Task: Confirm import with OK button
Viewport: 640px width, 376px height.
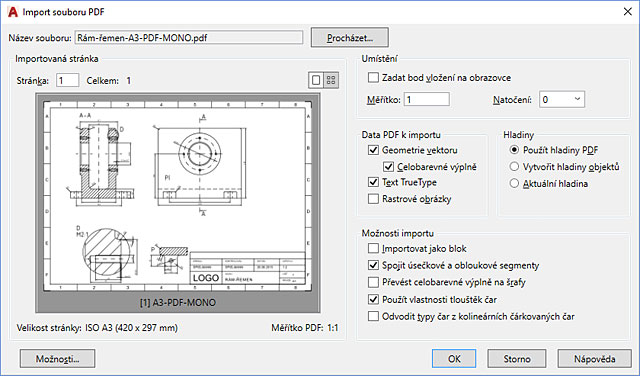Action: (x=454, y=358)
